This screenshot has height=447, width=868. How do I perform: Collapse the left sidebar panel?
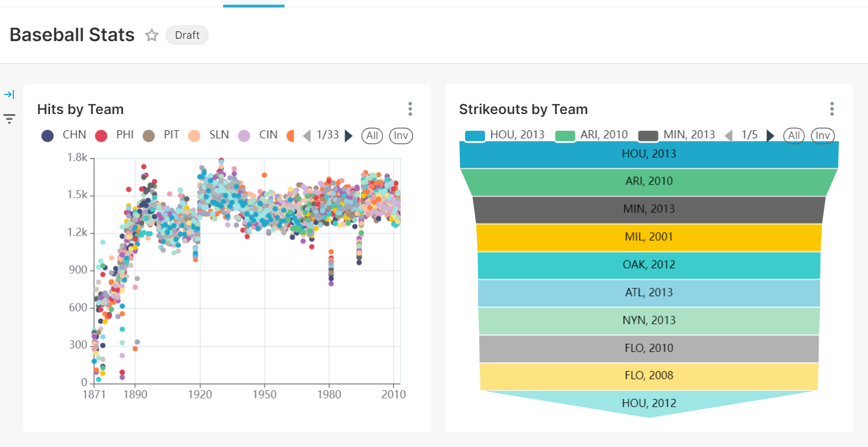point(10,94)
